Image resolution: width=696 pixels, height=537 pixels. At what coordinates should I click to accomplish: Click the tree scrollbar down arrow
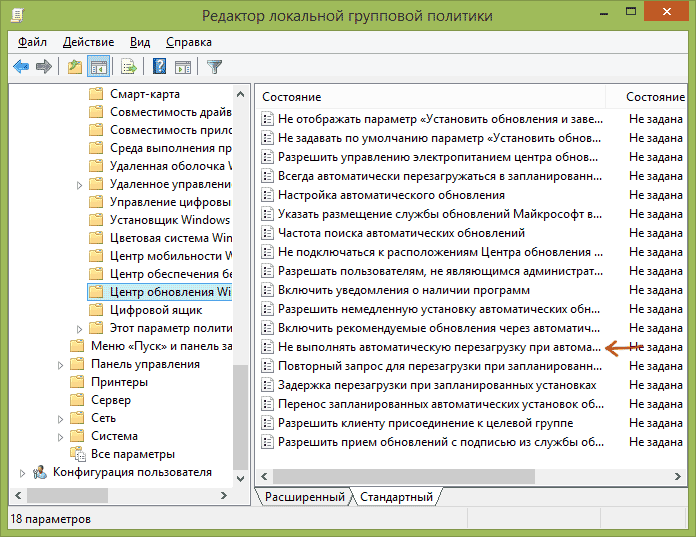(x=241, y=478)
